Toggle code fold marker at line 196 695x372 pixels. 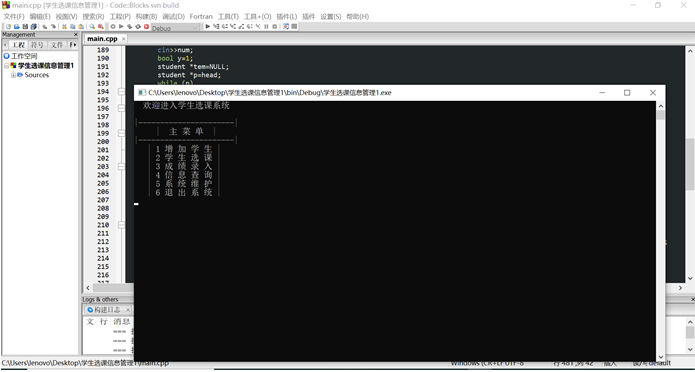[121, 108]
